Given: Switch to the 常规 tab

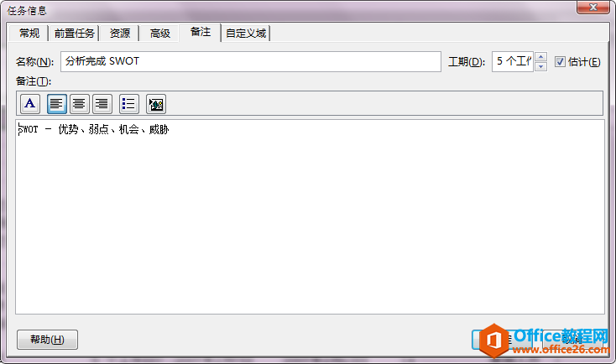Looking at the screenshot, I should click(29, 34).
